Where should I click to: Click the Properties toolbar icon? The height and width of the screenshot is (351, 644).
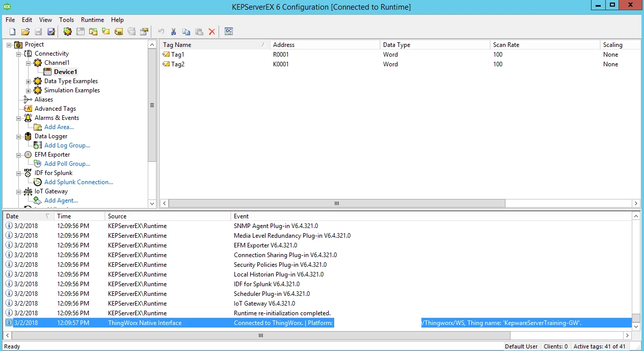click(144, 32)
